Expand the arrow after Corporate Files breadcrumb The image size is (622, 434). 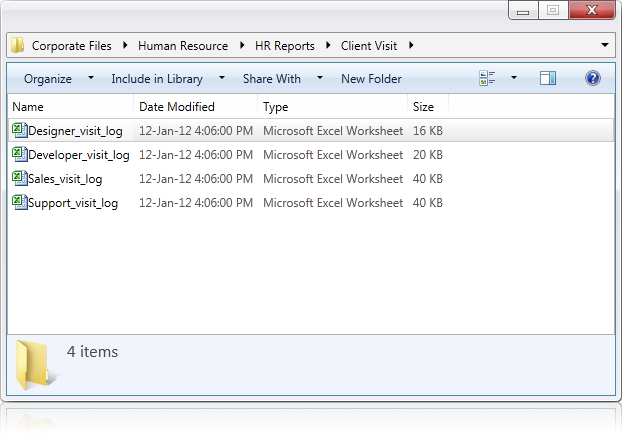(x=125, y=45)
